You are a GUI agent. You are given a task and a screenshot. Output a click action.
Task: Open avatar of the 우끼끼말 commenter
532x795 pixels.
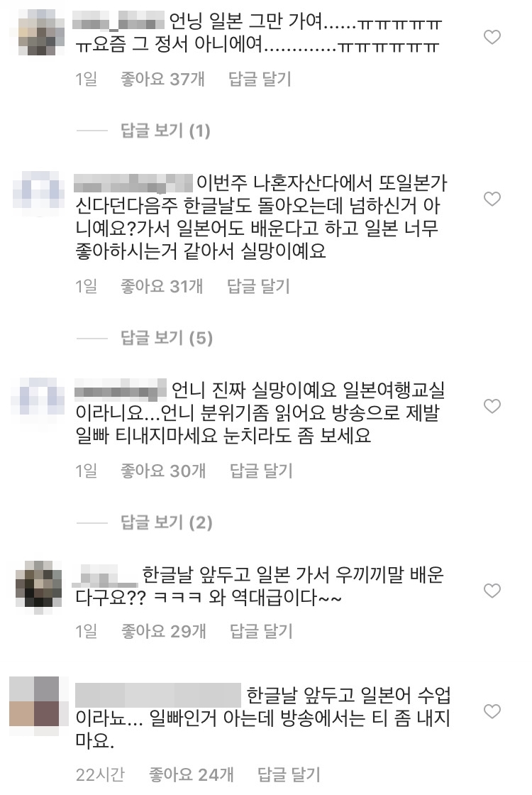tap(38, 583)
